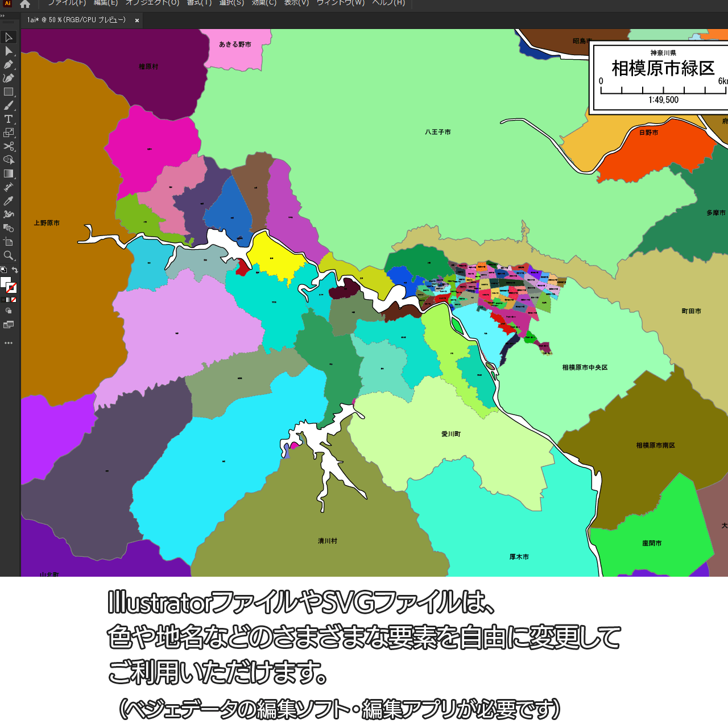Set fill to None button
The image size is (728, 728).
(14, 300)
